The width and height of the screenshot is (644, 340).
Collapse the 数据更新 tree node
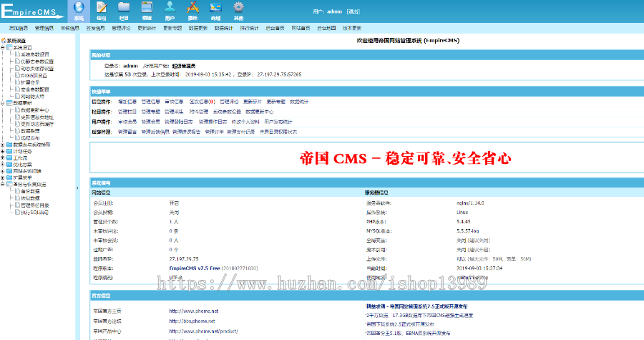pos(2,103)
